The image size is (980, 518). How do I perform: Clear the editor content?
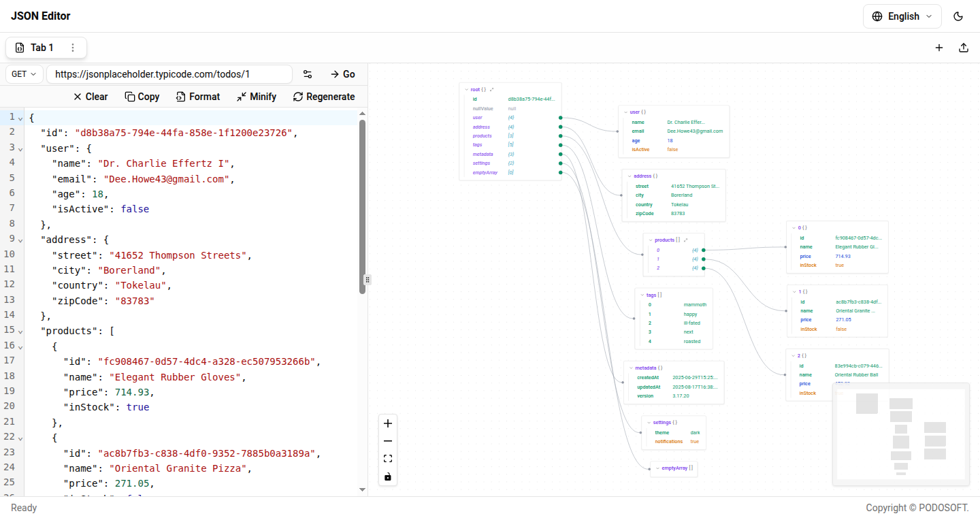pyautogui.click(x=91, y=97)
